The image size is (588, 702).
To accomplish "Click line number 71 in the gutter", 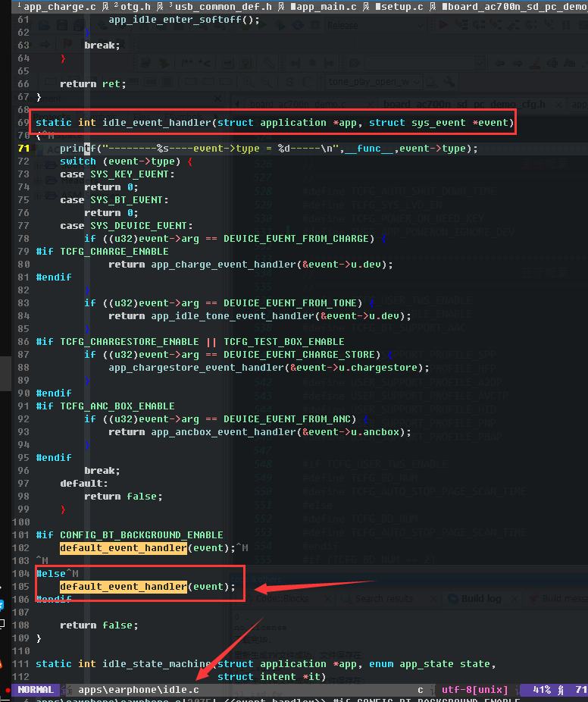I will [x=23, y=148].
